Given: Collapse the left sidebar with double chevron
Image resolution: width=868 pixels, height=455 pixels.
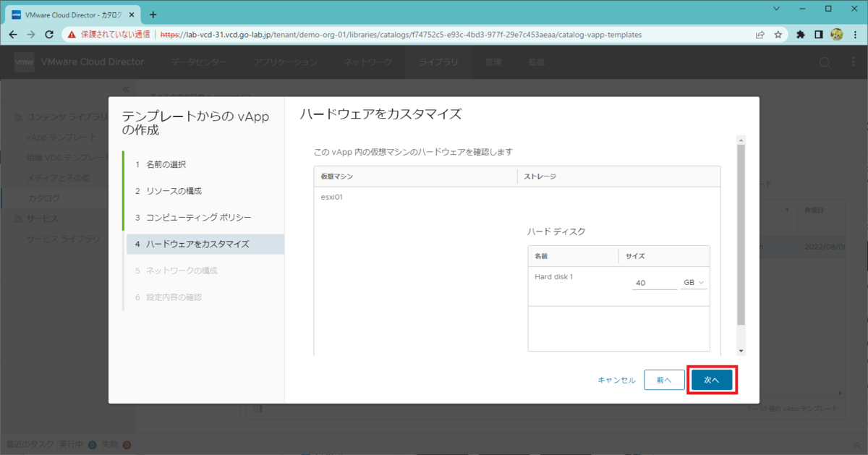Looking at the screenshot, I should pos(126,89).
